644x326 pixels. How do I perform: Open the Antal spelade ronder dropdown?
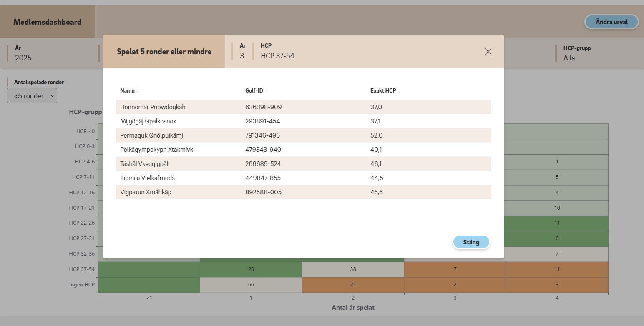click(32, 96)
